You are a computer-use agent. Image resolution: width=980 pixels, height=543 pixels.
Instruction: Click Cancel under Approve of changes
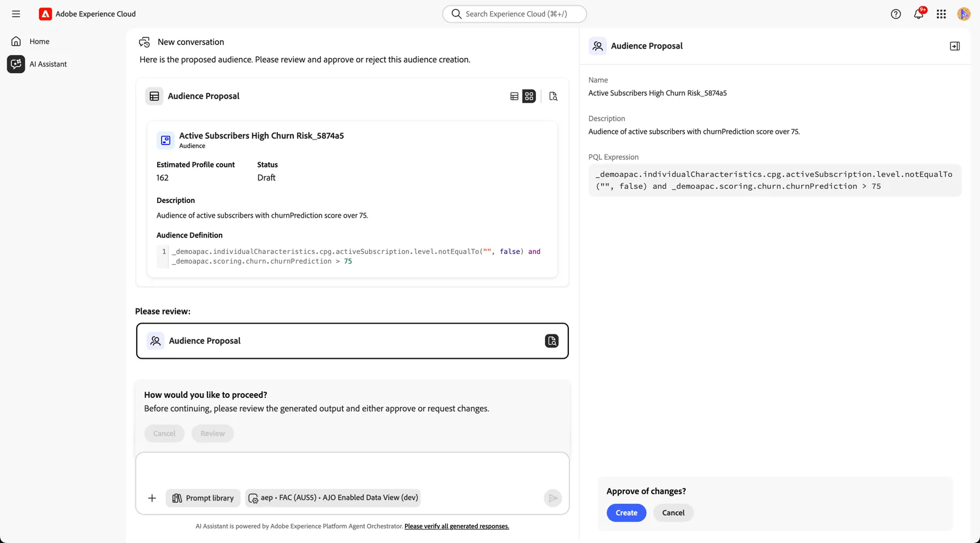click(673, 513)
